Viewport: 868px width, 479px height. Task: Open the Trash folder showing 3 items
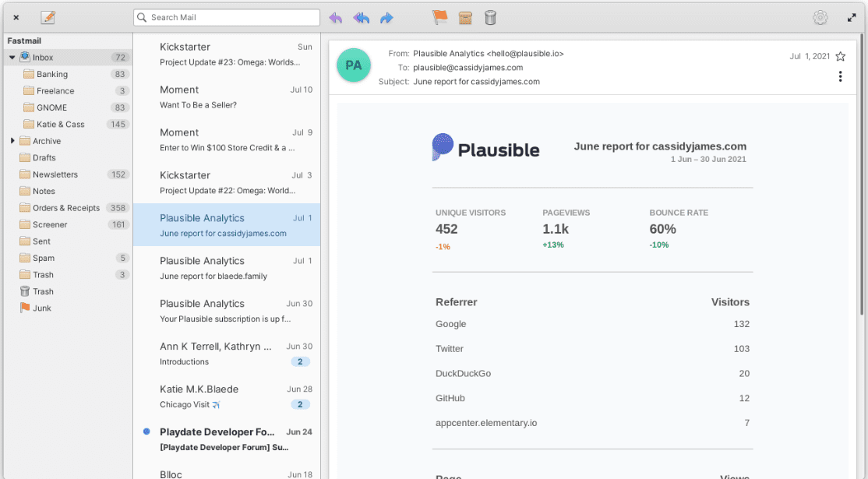pyautogui.click(x=68, y=275)
